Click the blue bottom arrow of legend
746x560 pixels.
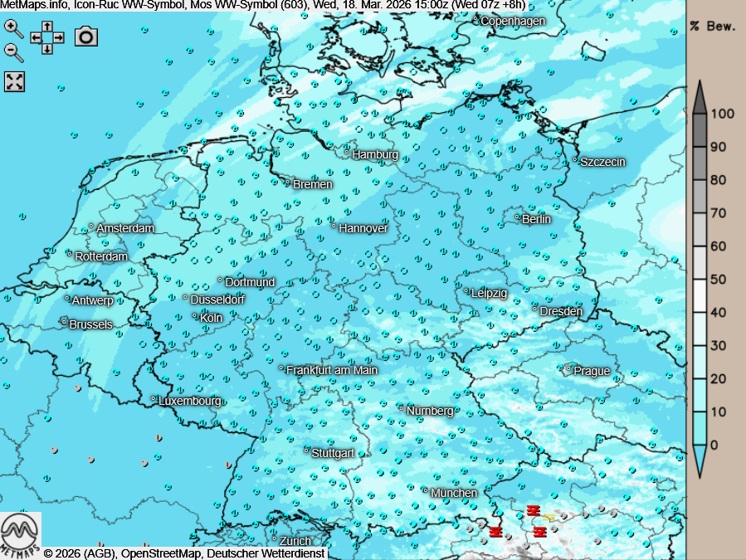(700, 460)
